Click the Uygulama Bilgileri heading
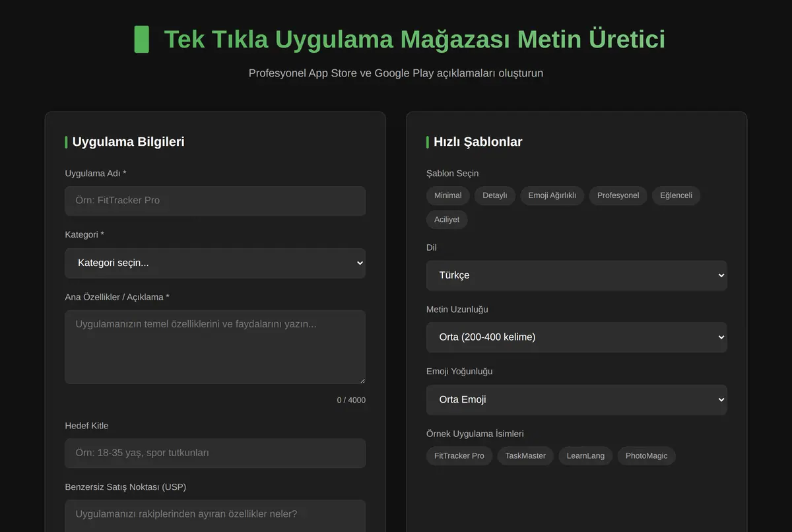The height and width of the screenshot is (532, 792). coord(128,142)
